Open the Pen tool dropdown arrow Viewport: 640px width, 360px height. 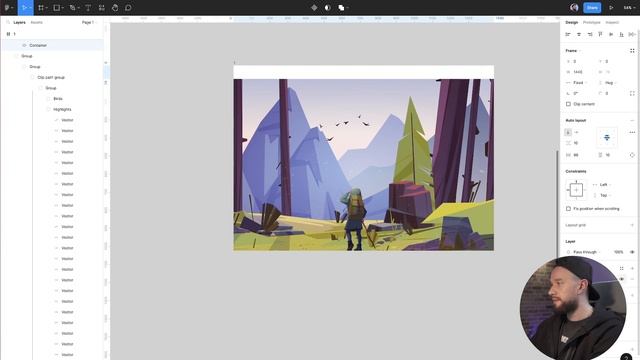point(78,8)
